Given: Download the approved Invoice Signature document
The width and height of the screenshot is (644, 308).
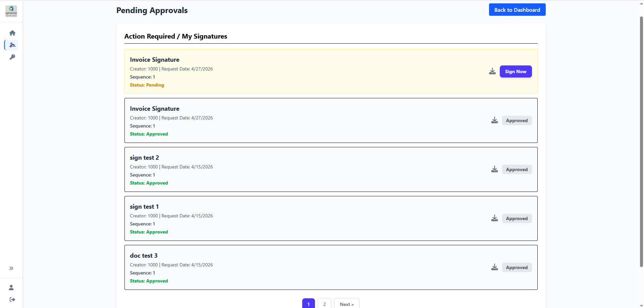Looking at the screenshot, I should click(x=495, y=120).
